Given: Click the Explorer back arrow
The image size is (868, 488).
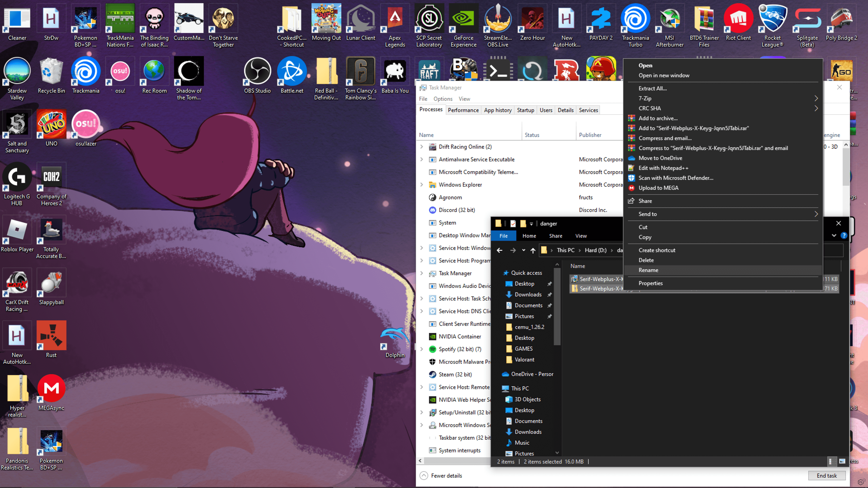Looking at the screenshot, I should coord(499,250).
